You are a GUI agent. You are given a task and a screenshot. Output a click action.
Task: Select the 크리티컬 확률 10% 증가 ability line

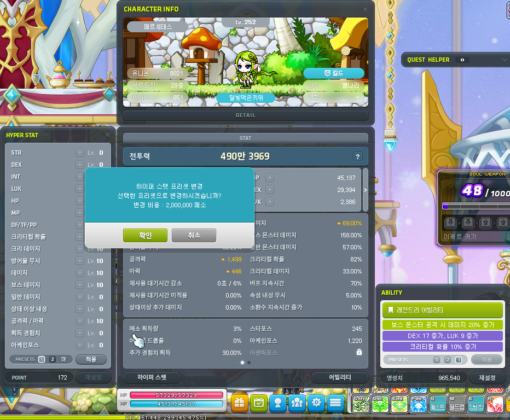[x=443, y=347]
